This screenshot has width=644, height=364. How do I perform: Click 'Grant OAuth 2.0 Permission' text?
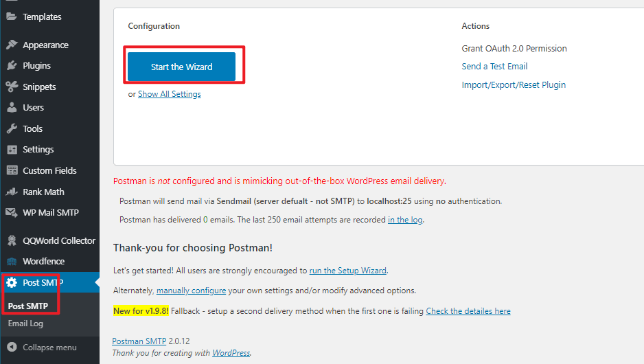coord(514,49)
